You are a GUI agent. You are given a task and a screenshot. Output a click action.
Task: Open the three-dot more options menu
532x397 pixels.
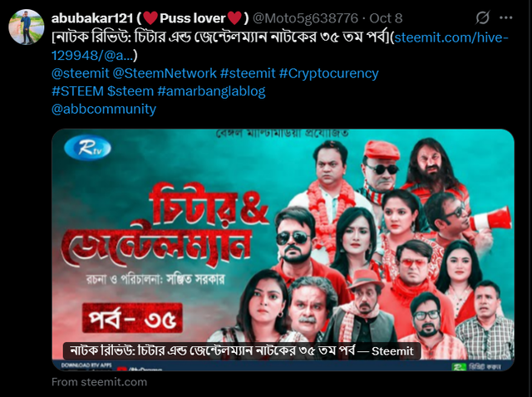pyautogui.click(x=506, y=17)
